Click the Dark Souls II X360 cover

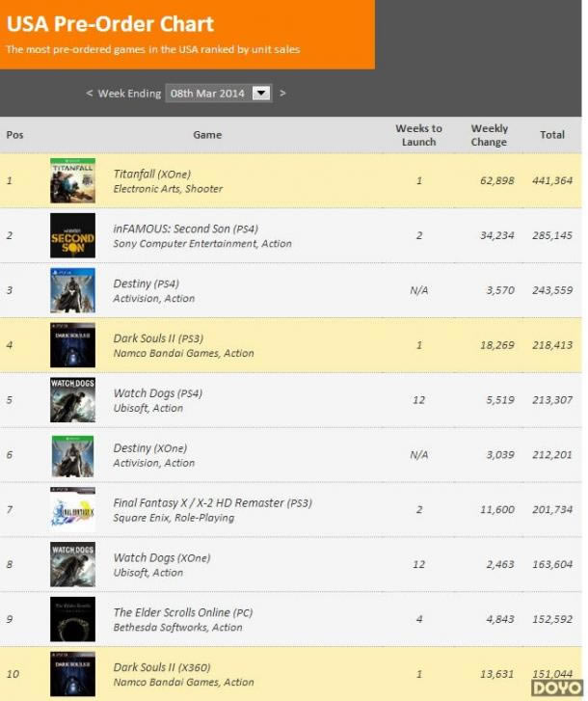pyautogui.click(x=73, y=674)
